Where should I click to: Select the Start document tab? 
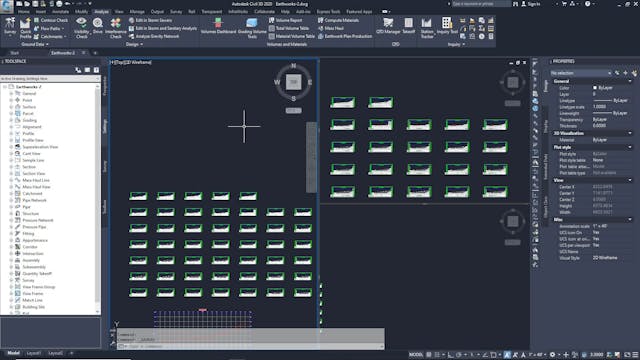click(15, 53)
